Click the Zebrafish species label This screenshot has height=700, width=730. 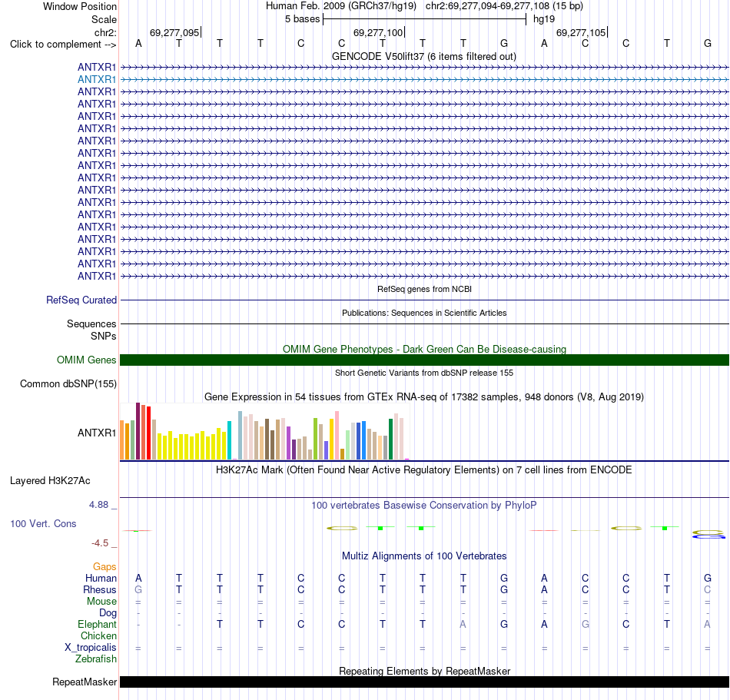coord(96,659)
